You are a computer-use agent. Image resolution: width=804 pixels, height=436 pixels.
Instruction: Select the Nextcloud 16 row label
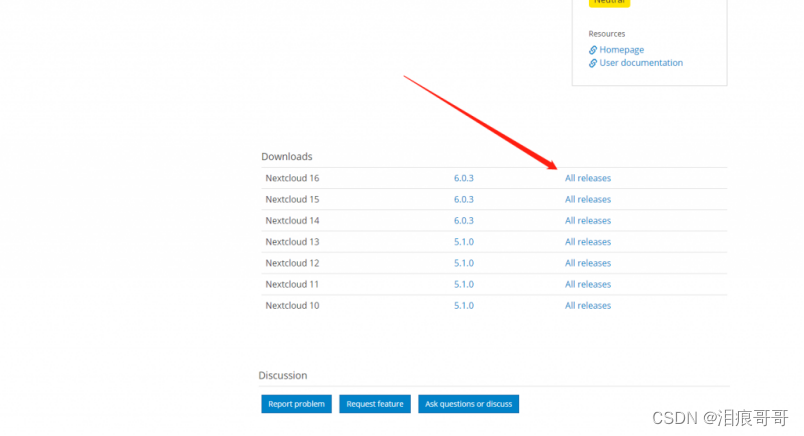(x=292, y=178)
